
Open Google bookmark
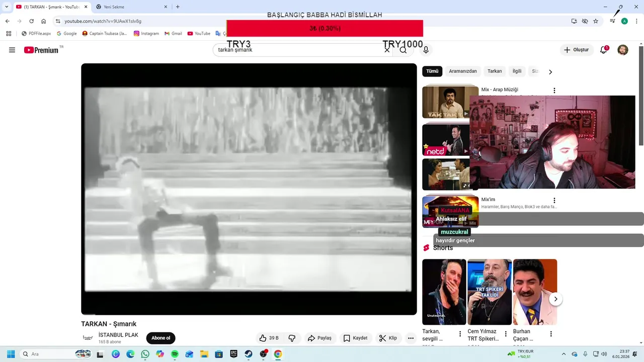pyautogui.click(x=66, y=33)
